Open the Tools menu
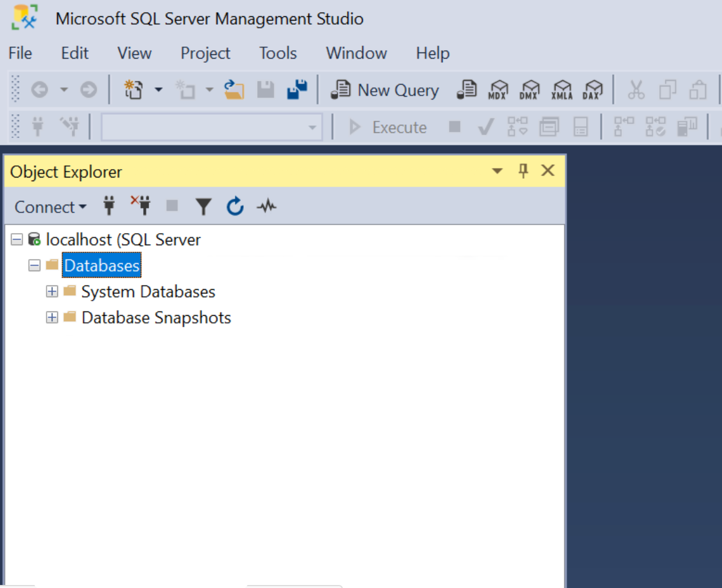The image size is (722, 588). (x=278, y=53)
